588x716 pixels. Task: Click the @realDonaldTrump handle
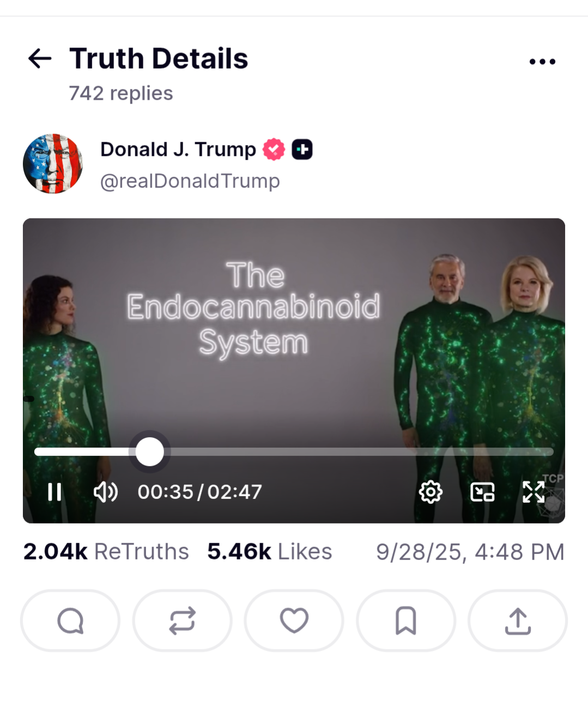(x=190, y=181)
